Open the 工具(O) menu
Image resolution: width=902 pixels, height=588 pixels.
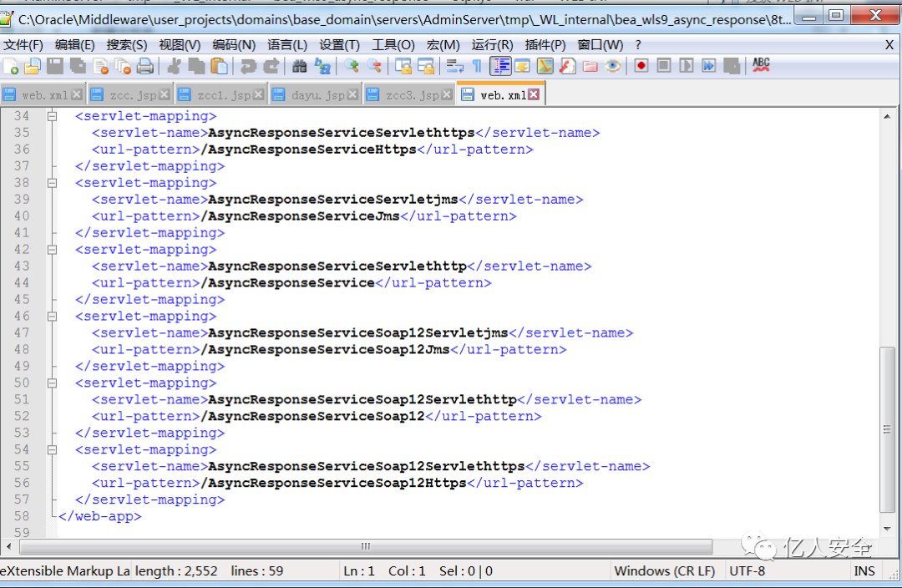393,45
